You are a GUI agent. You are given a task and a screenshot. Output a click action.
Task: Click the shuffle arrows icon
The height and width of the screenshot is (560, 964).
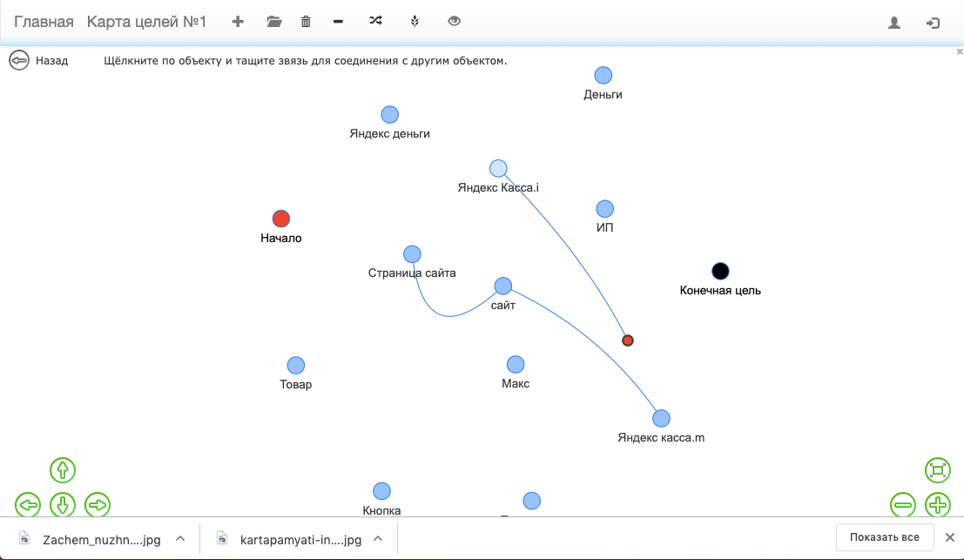(x=375, y=21)
